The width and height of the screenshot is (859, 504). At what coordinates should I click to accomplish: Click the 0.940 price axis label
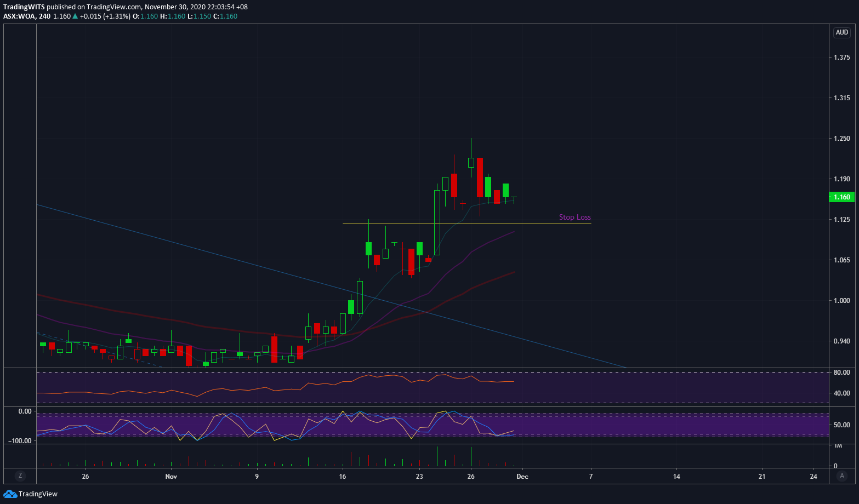842,341
